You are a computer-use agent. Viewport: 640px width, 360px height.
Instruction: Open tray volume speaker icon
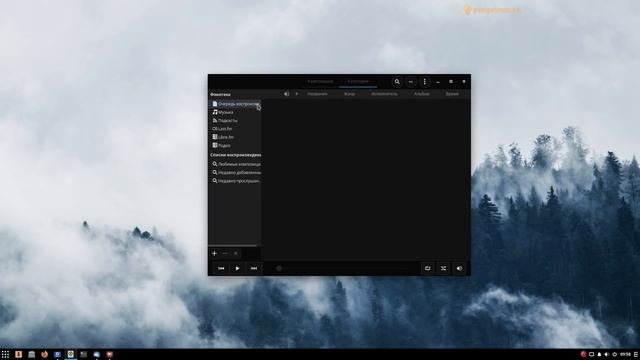[607, 354]
